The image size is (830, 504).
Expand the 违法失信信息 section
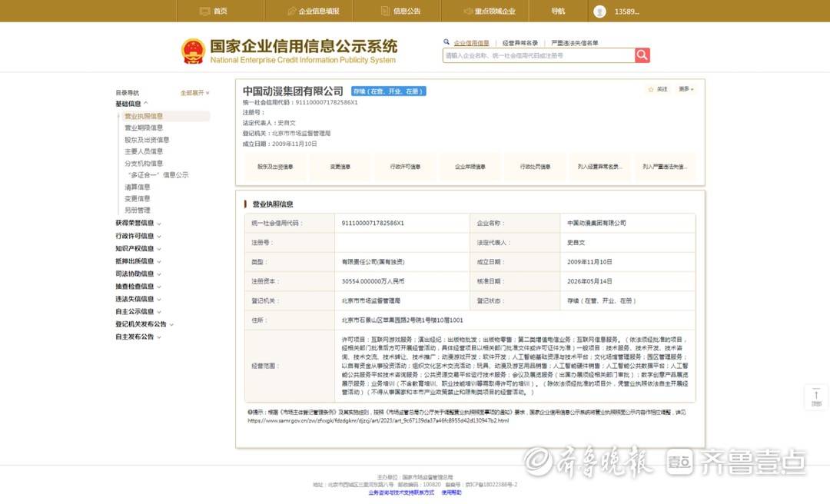point(138,299)
